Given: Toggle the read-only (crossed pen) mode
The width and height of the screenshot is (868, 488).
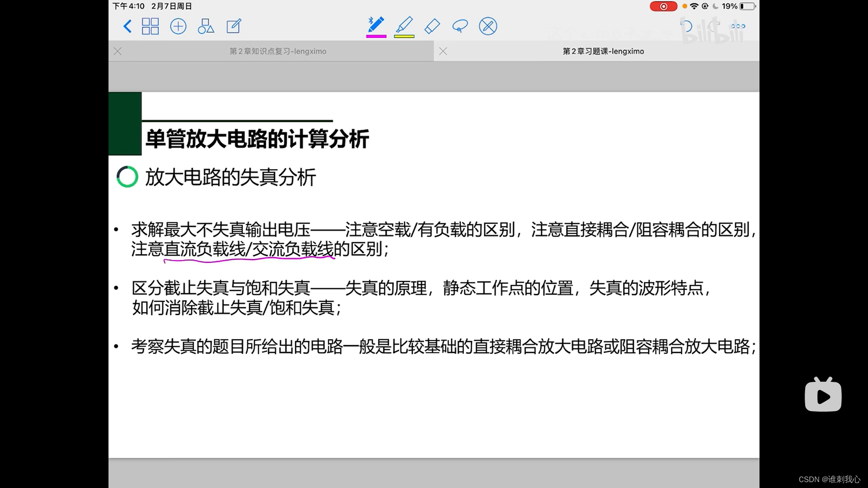Looking at the screenshot, I should 488,26.
